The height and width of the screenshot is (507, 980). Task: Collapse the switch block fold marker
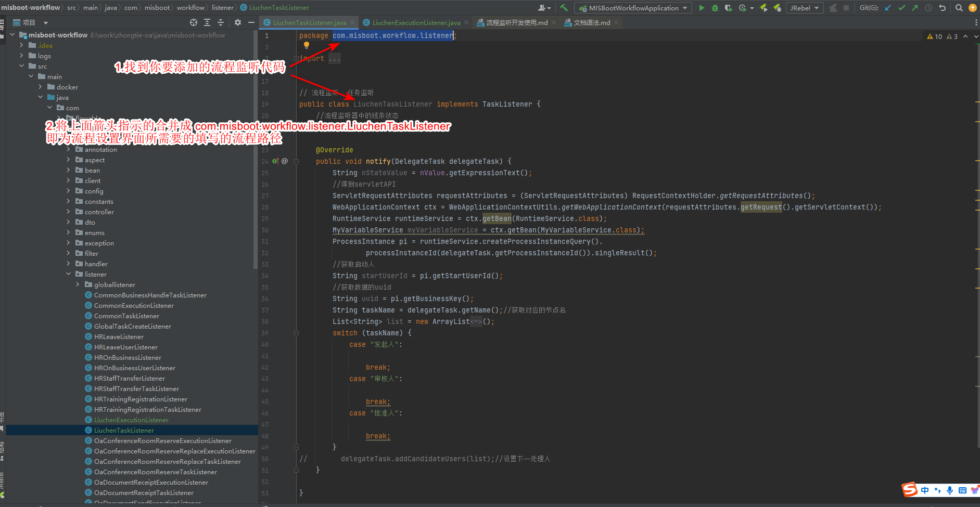click(x=296, y=333)
